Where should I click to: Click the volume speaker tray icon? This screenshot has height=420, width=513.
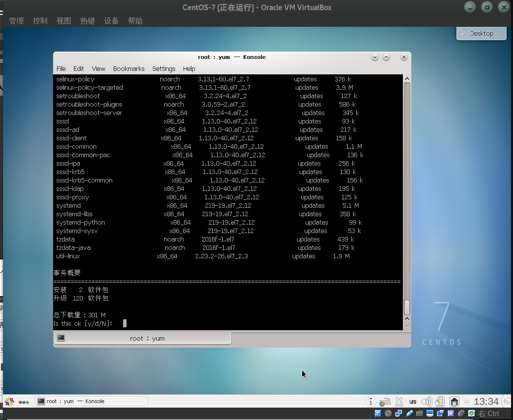[426, 401]
